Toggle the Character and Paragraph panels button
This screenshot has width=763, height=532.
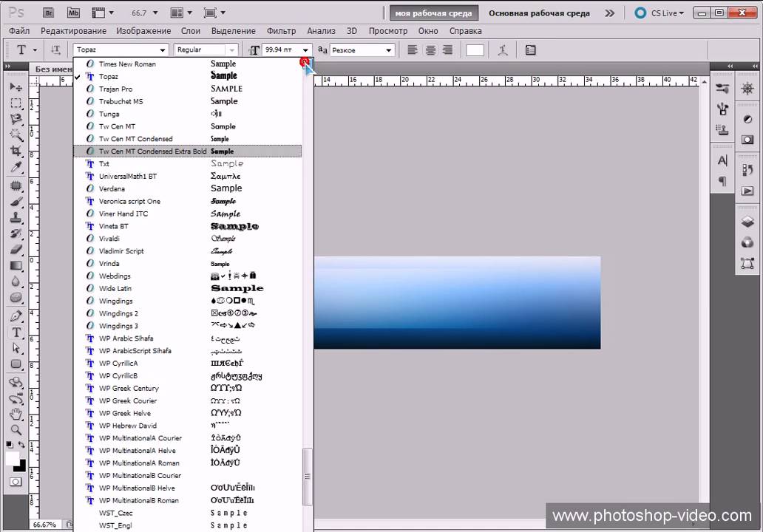[x=530, y=50]
